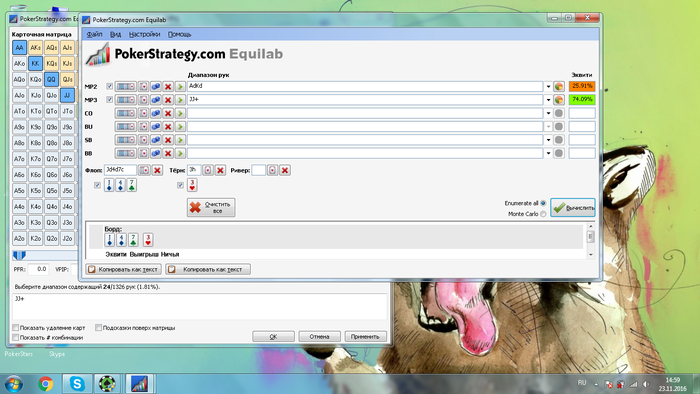
Task: Uncheck the MP3 player checkbox
Action: click(109, 100)
